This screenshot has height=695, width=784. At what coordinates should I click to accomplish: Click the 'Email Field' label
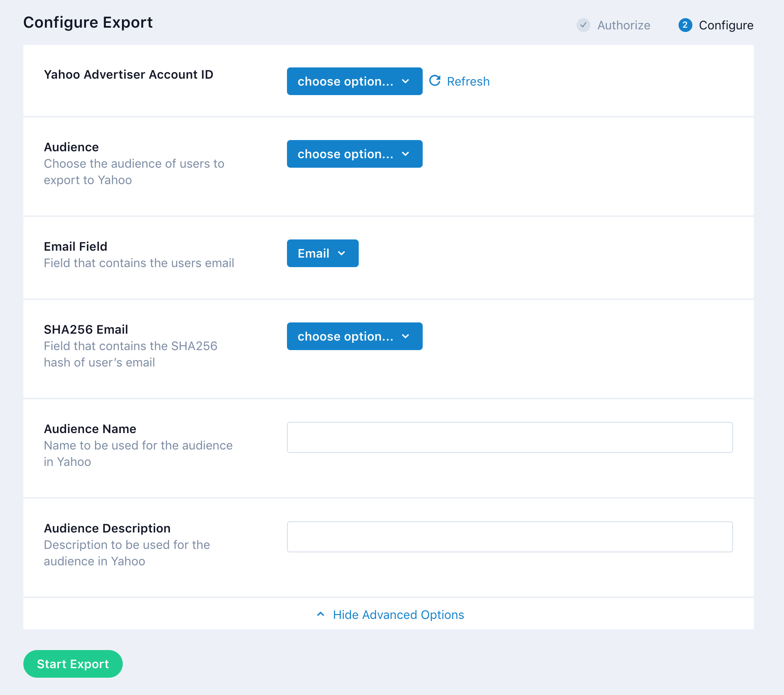pos(76,246)
